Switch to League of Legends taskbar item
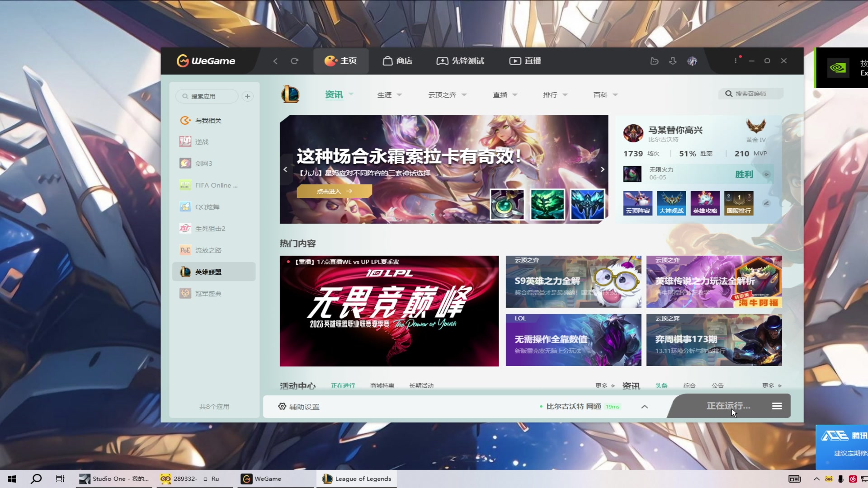The image size is (868, 488). (x=357, y=479)
